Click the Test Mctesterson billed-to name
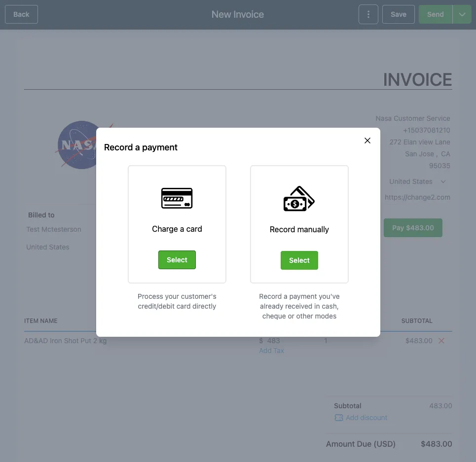 pos(54,229)
